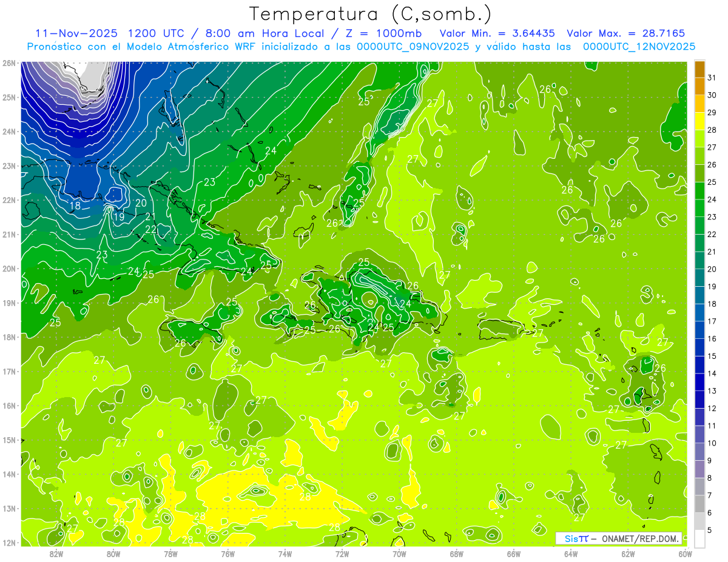728x562 pixels.
Task: Click legend value label 10
Action: tap(712, 443)
